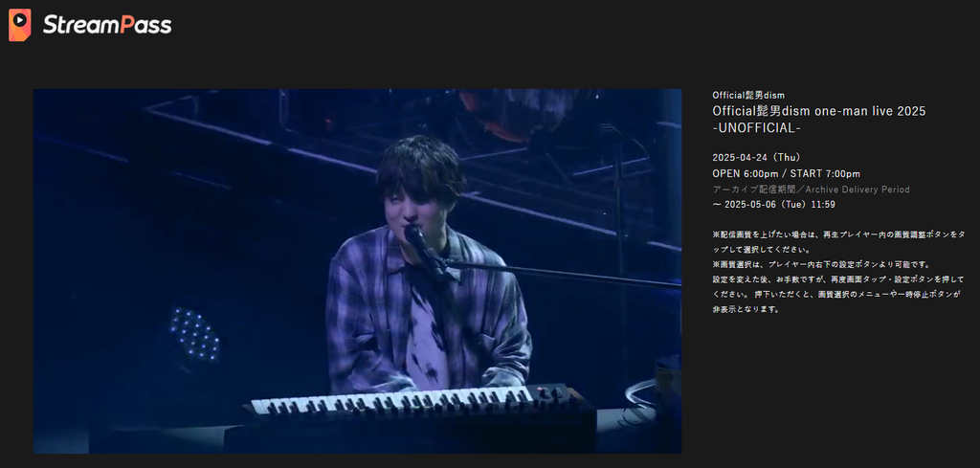Viewport: 980px width, 468px height.
Task: Click the orange StreamPass play logo icon
Action: coord(19,25)
